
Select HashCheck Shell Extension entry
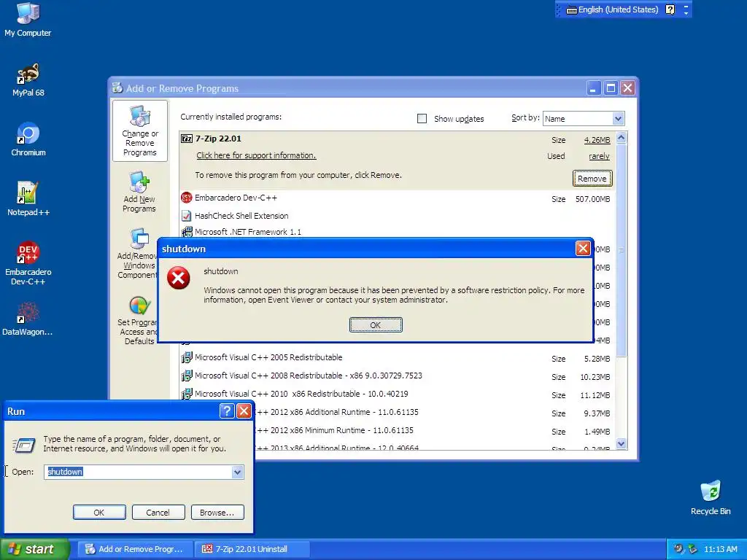coord(396,216)
